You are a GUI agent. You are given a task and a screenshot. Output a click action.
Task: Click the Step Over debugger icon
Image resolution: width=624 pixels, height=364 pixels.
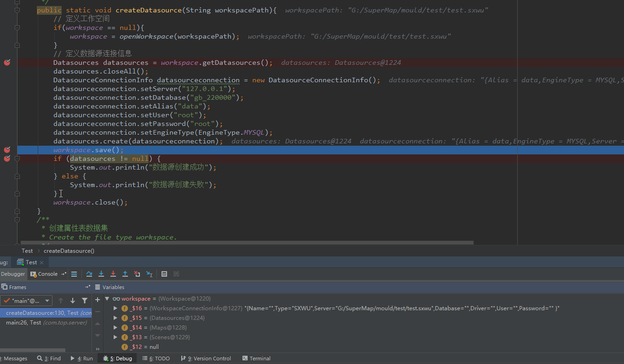pos(89,274)
